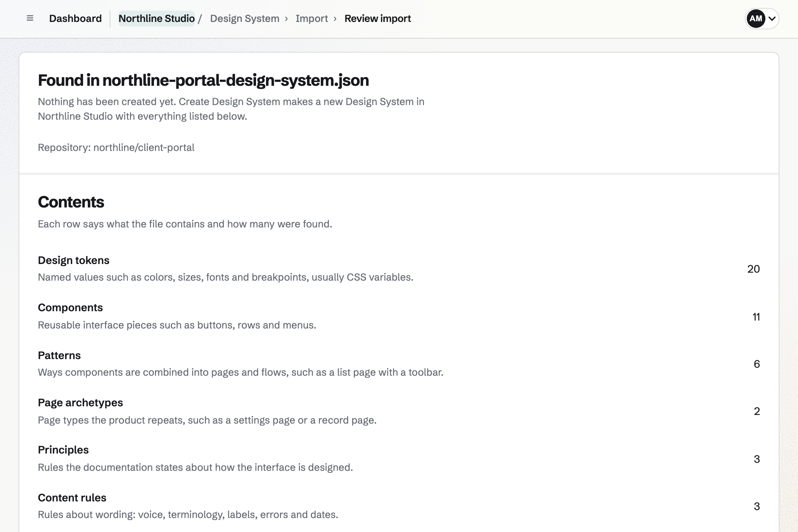Screen dimensions: 798x532
Task: Click the Patterns count 6
Action: point(757,364)
